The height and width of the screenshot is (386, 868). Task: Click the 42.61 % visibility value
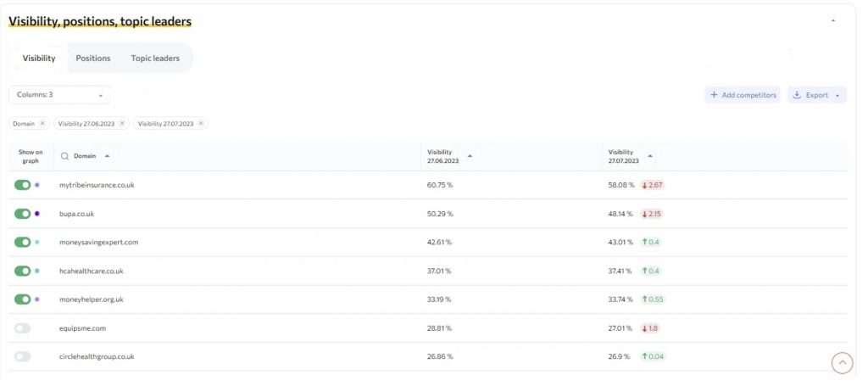440,242
